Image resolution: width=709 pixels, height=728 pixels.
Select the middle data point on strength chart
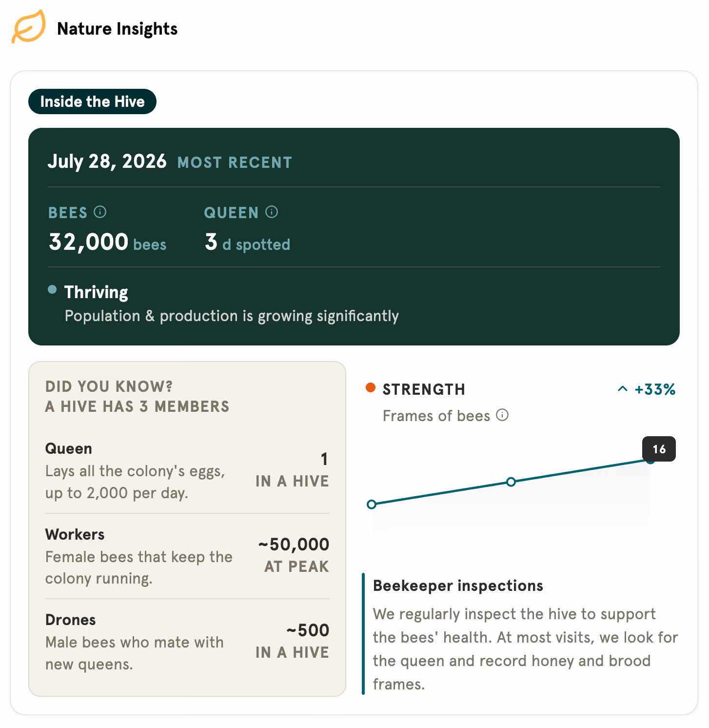(511, 482)
